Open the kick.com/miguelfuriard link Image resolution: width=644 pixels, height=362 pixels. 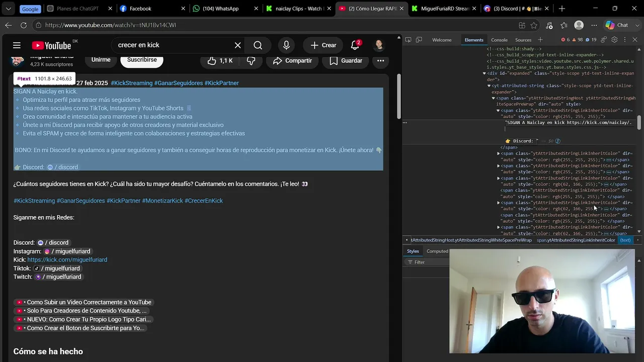67,260
